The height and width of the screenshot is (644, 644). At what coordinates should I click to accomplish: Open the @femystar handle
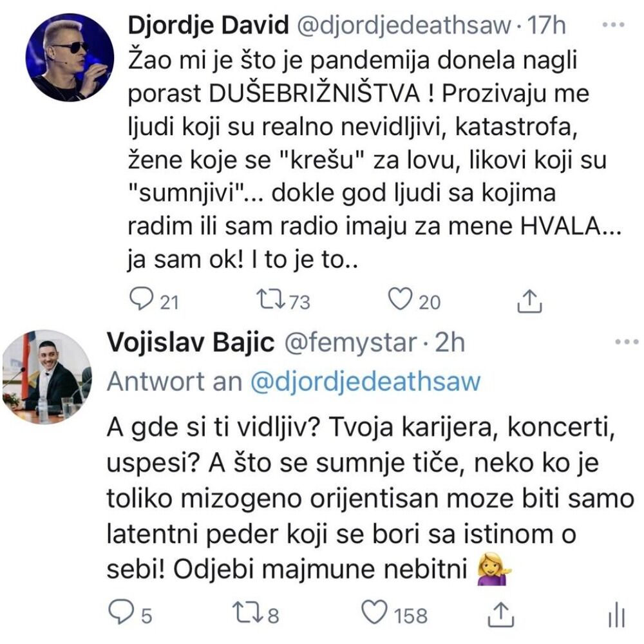(x=350, y=343)
